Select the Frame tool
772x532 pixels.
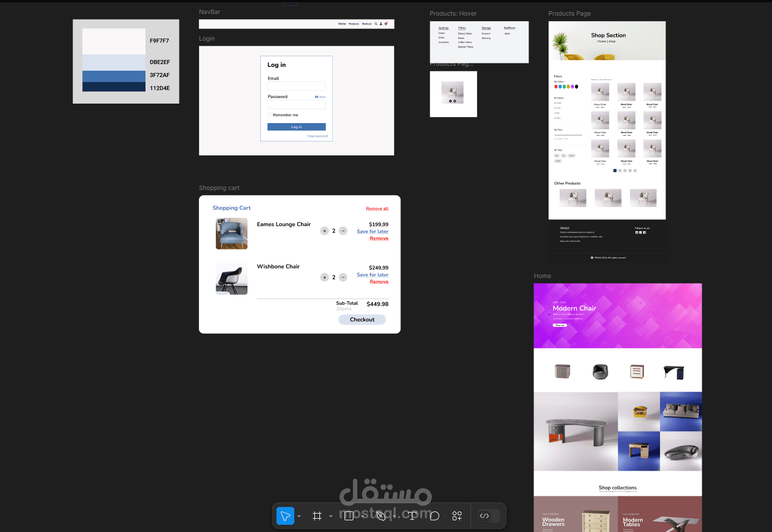317,516
